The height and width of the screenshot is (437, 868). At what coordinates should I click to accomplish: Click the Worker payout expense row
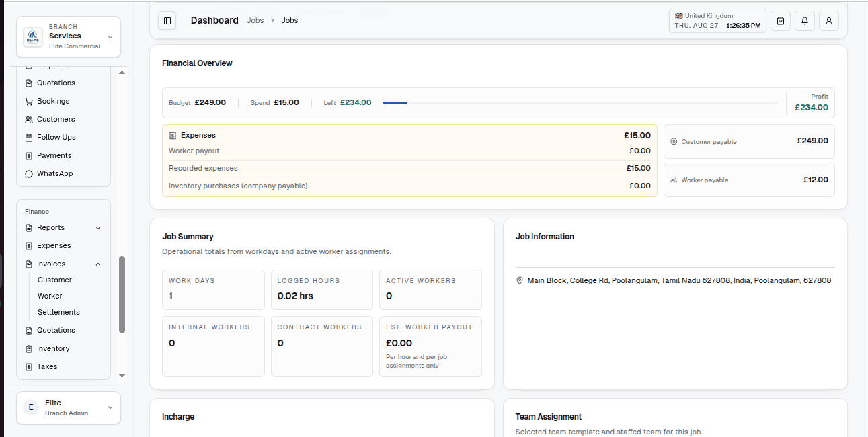(x=409, y=151)
